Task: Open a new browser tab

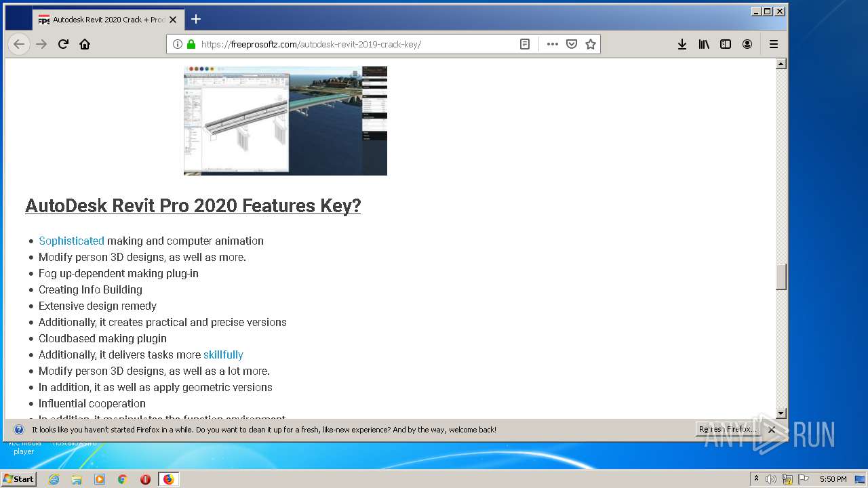Action: point(196,19)
